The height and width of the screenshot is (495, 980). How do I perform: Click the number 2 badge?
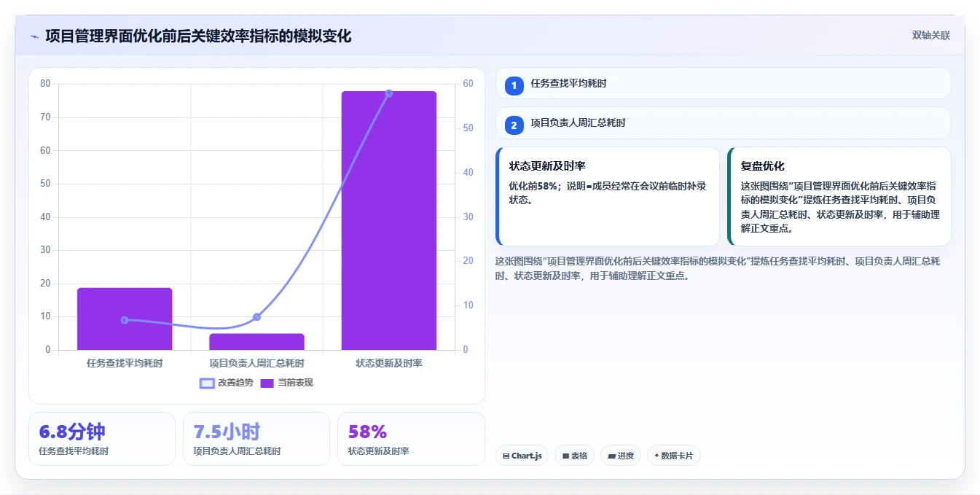(514, 125)
